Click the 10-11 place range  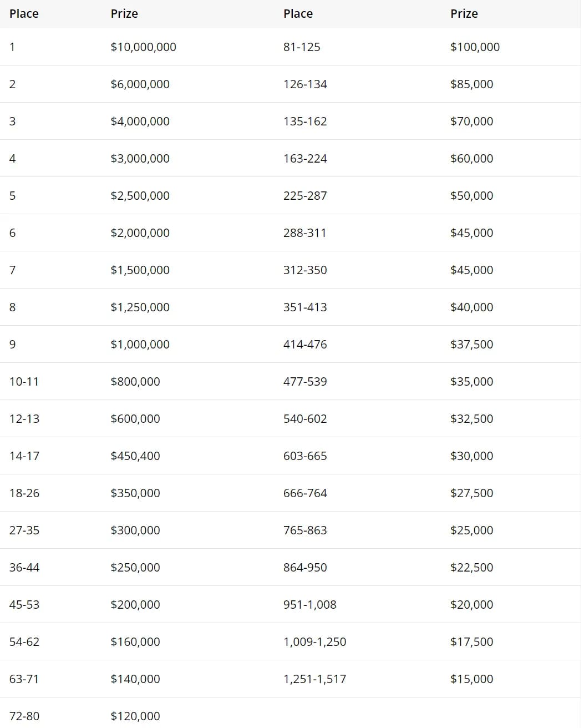24,382
